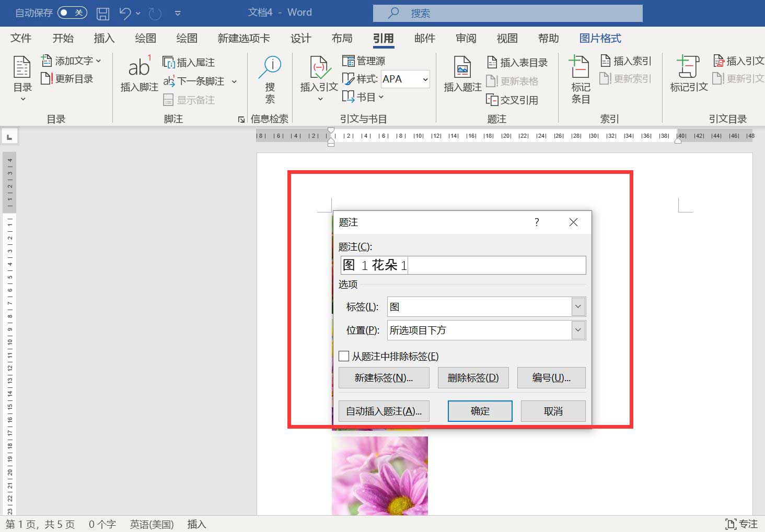Click 自动插入题注 button
Viewport: 765px width, 532px height.
pyautogui.click(x=384, y=411)
